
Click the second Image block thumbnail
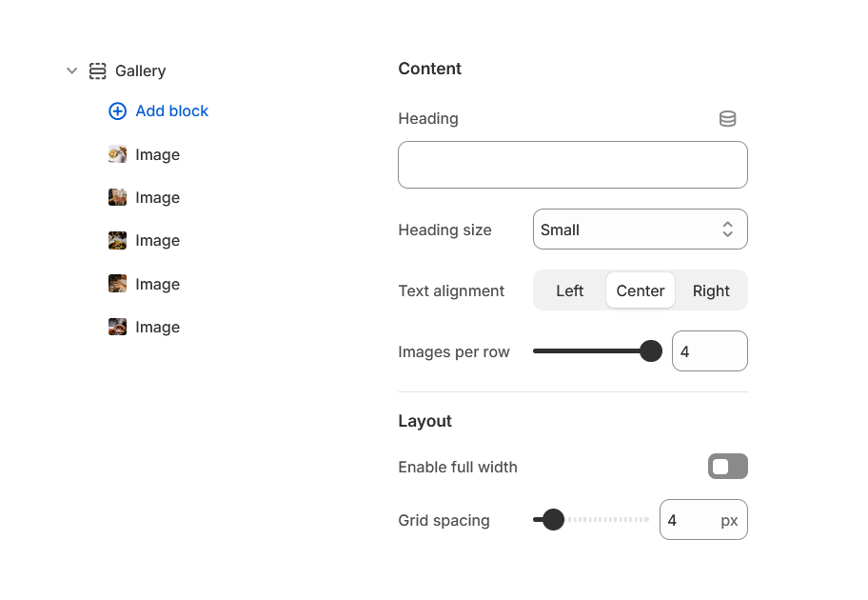[x=117, y=197]
